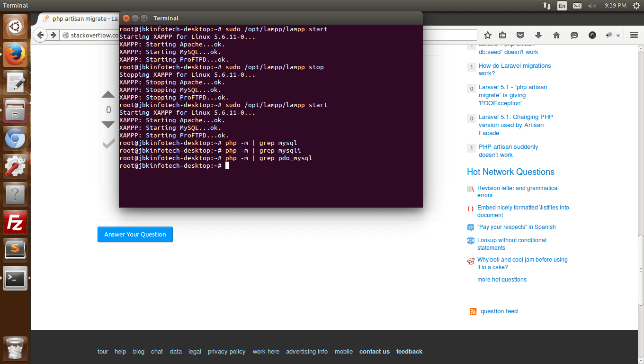Go to the Firefox home page icon
The width and height of the screenshot is (644, 364).
(x=556, y=35)
